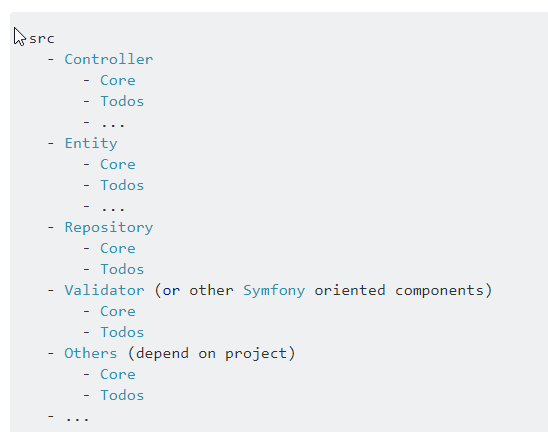Screen dimensions: 548x432
Task: Click Core under Repository
Action: (118, 249)
